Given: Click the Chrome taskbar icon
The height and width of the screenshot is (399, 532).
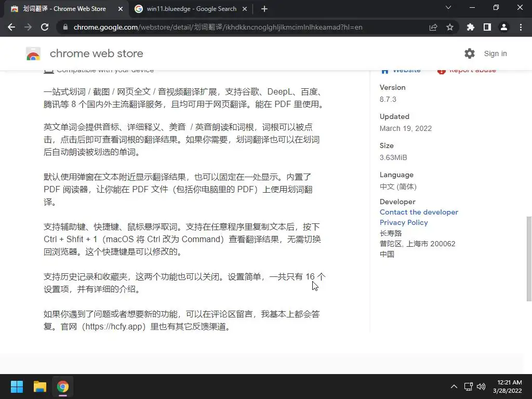Looking at the screenshot, I should 63,387.
